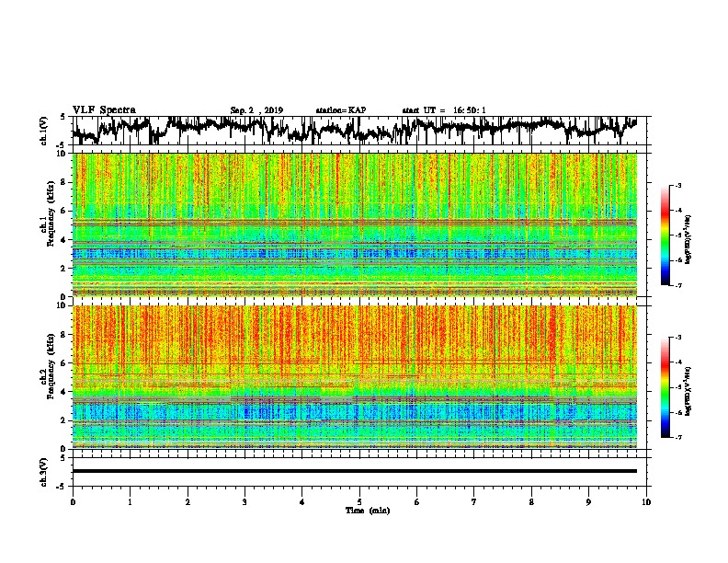Click ch.2 spectrogram frequency tick "4"
Viewport: 728px width, 563px height.
click(63, 392)
